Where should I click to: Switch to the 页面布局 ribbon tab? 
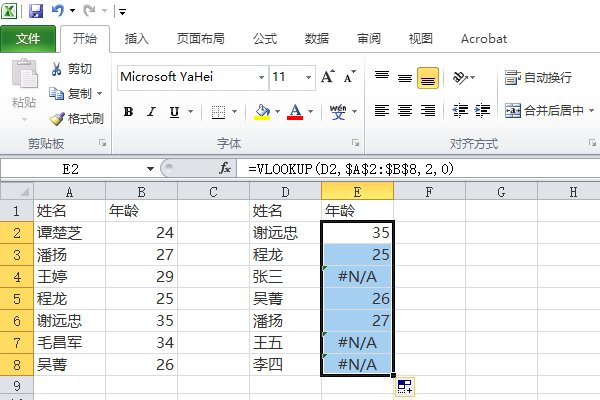(x=201, y=39)
